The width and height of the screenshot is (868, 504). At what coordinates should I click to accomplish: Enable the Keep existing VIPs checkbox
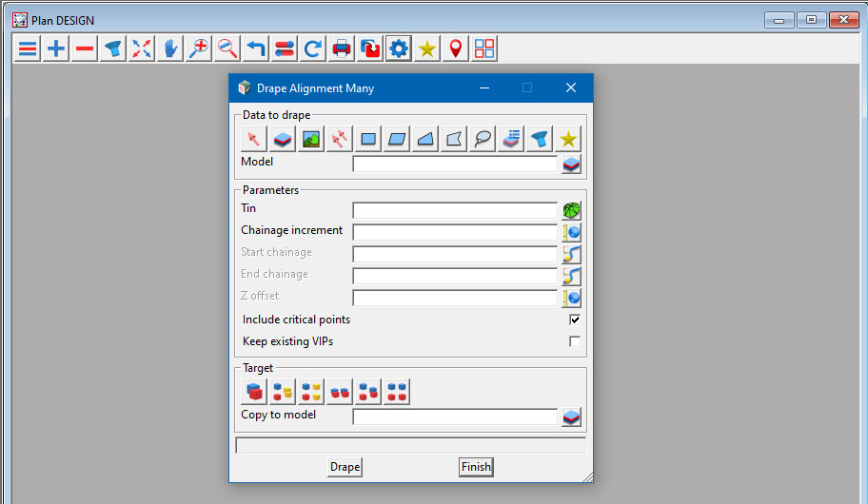(x=575, y=341)
